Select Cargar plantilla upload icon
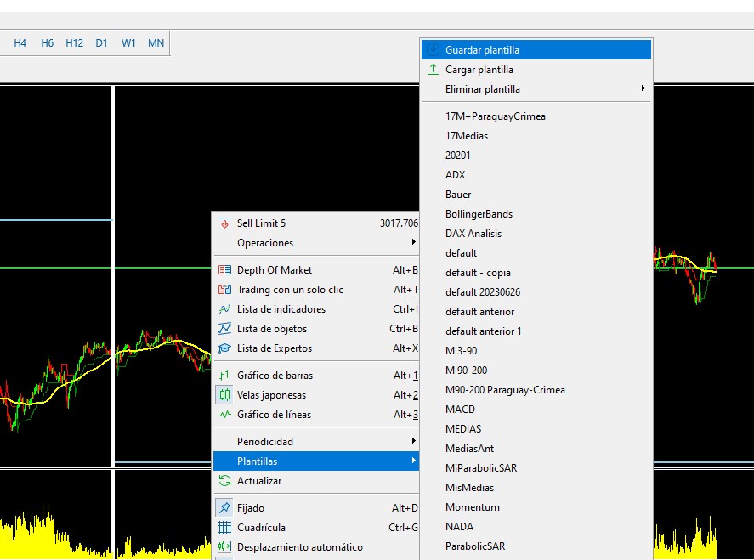The image size is (754, 560). [433, 70]
